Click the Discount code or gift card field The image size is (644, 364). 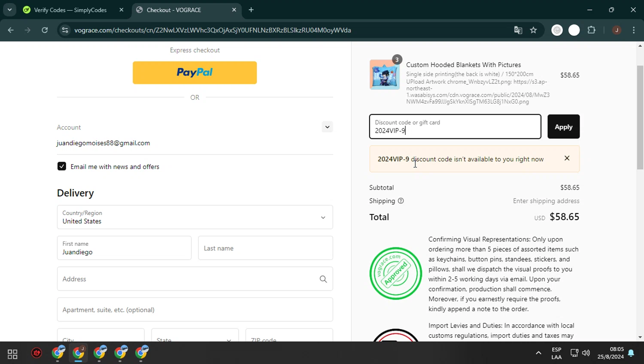pyautogui.click(x=455, y=127)
